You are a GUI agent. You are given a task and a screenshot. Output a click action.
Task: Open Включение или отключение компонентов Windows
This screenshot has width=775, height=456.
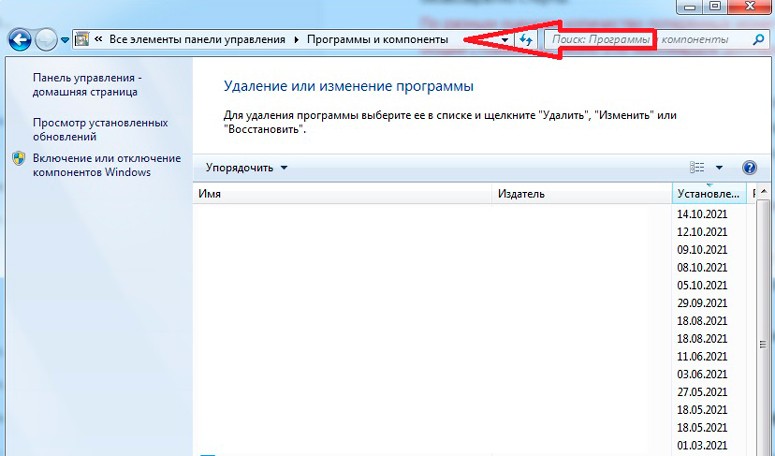coord(106,165)
